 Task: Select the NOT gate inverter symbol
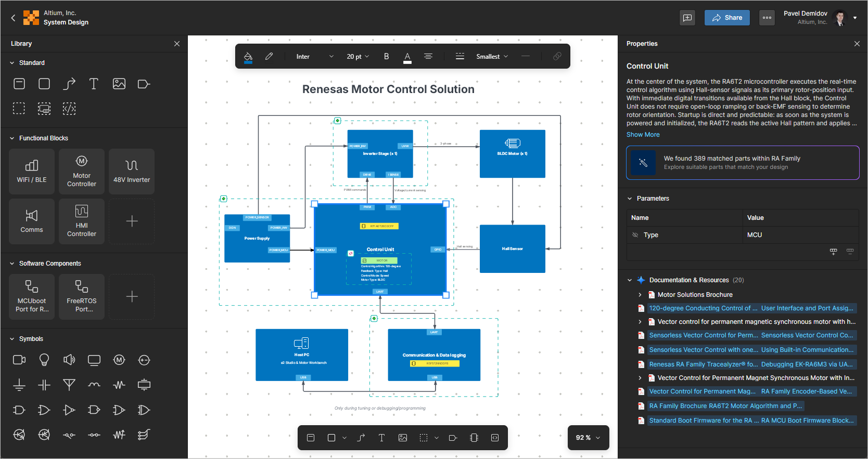(x=69, y=410)
